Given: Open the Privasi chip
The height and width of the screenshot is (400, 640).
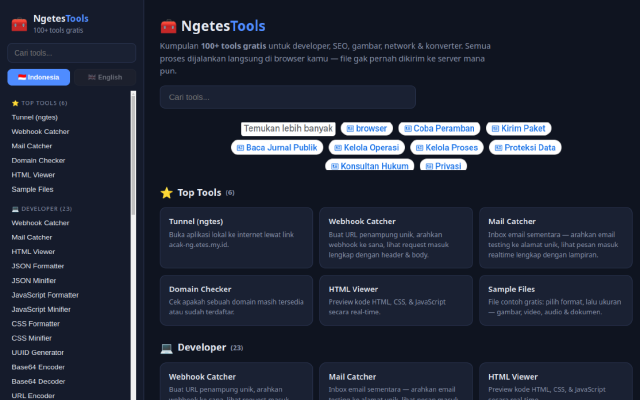Looking at the screenshot, I should click(x=443, y=165).
